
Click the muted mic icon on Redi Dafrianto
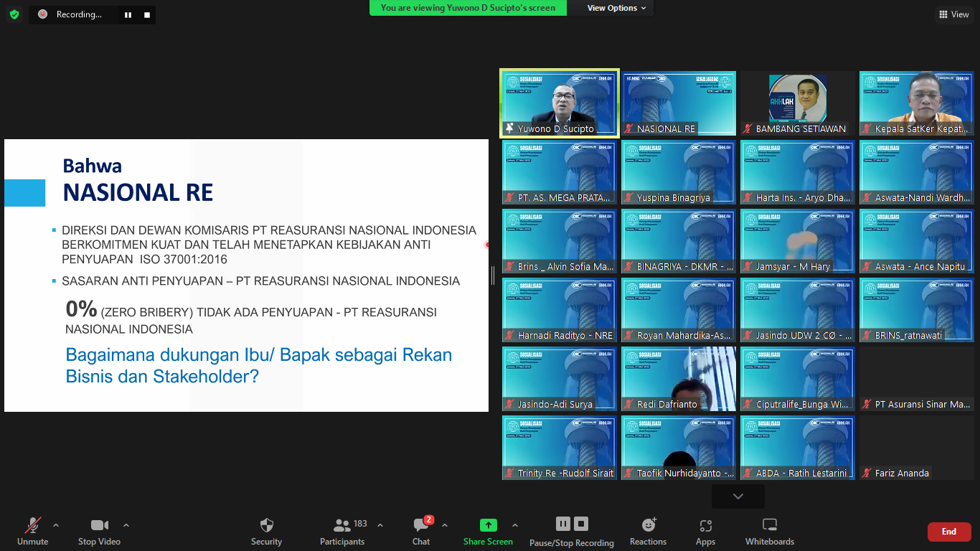[629, 405]
